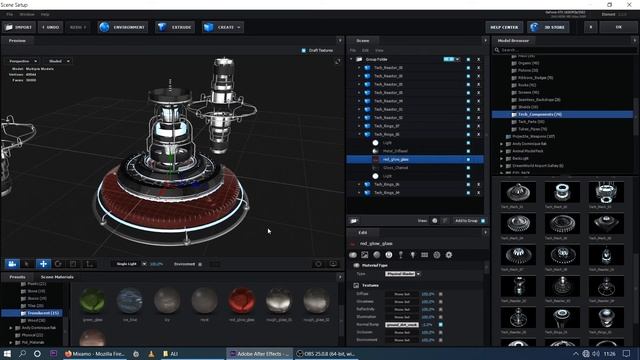640x360 pixels.
Task: Toggle the Draft Textures checkbox
Action: point(304,50)
